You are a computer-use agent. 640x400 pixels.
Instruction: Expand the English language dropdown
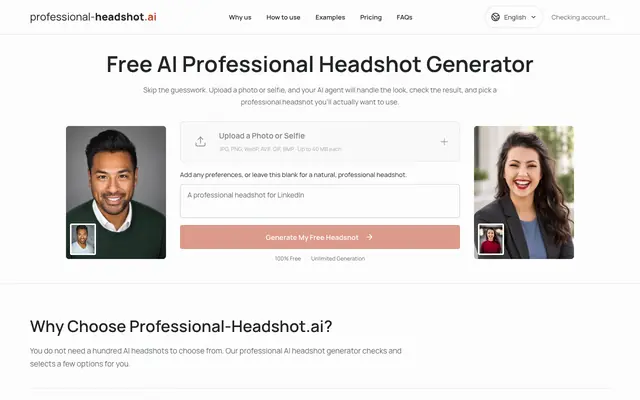pos(514,17)
